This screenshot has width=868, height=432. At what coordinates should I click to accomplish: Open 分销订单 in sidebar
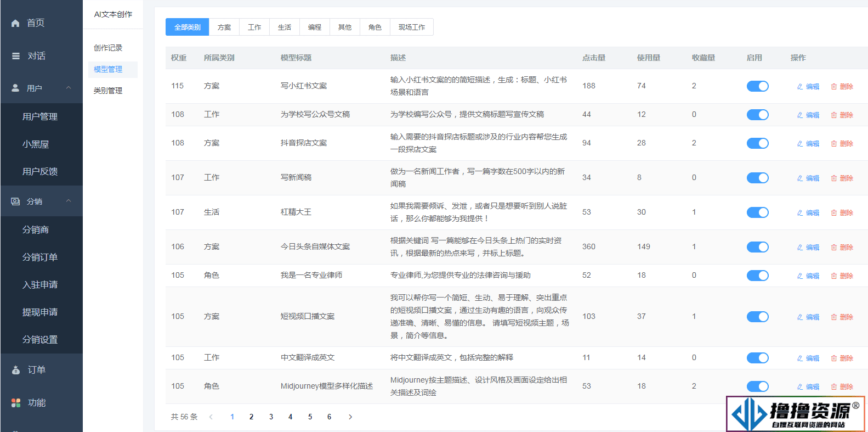pyautogui.click(x=41, y=257)
